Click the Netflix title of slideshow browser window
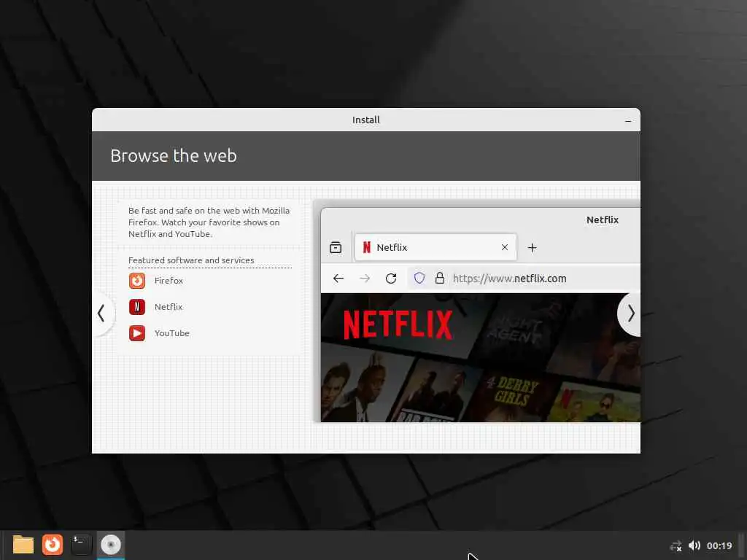Screen dimensions: 747x560 602,220
